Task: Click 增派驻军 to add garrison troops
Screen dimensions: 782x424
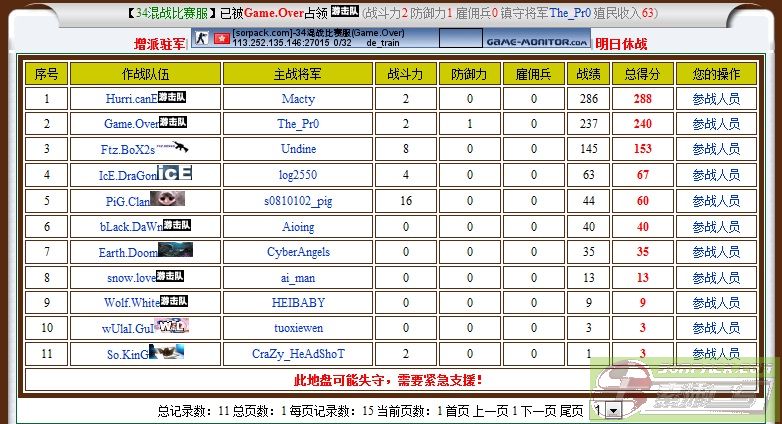Action: coord(160,44)
